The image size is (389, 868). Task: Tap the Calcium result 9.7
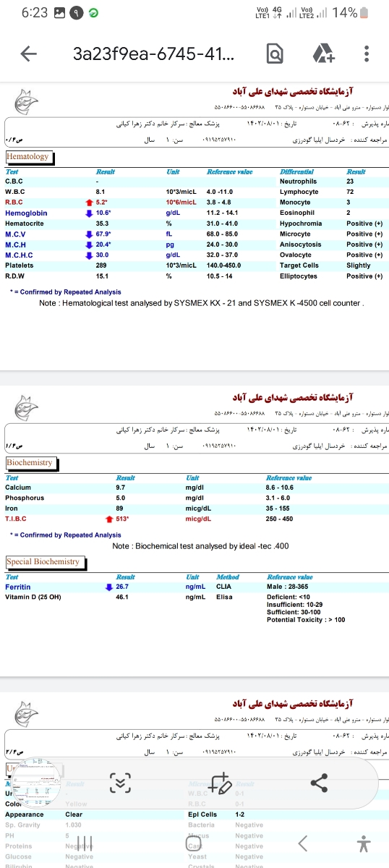point(121,488)
